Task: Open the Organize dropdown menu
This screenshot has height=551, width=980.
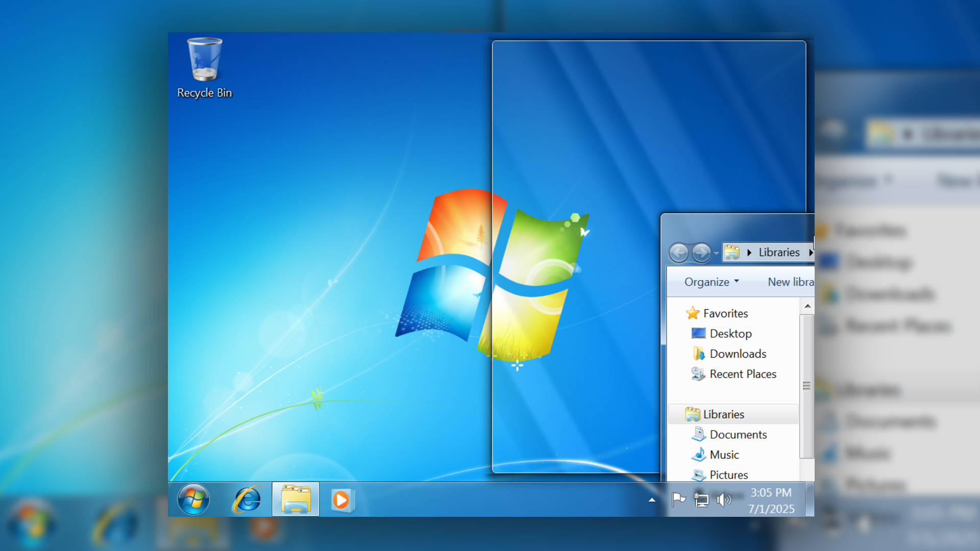Action: 711,282
